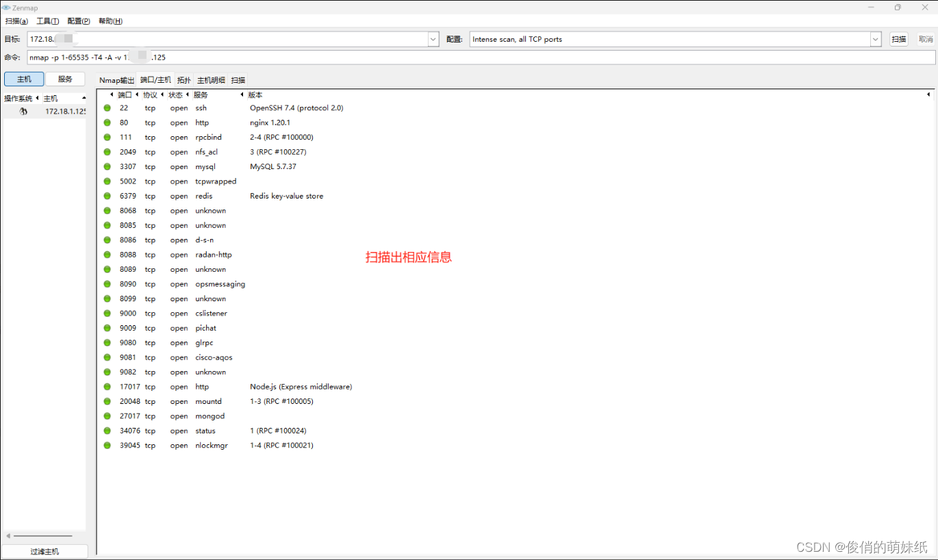Screen dimensions: 938x560
Task: Click the green status icon for port 9081
Action: 107,357
